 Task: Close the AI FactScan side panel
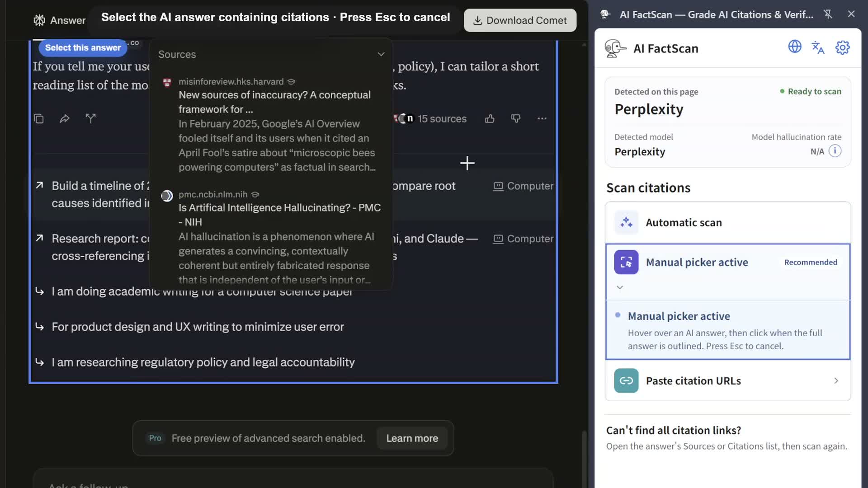(x=851, y=14)
